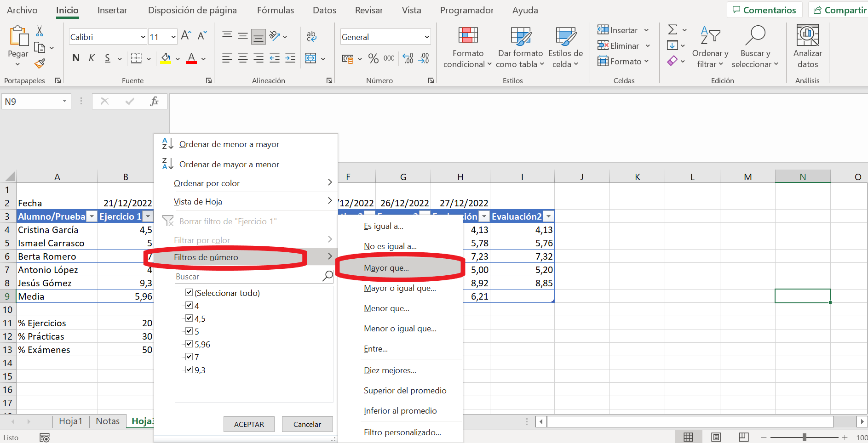Open the Ejercicio 1 column filter arrow

pyautogui.click(x=148, y=216)
